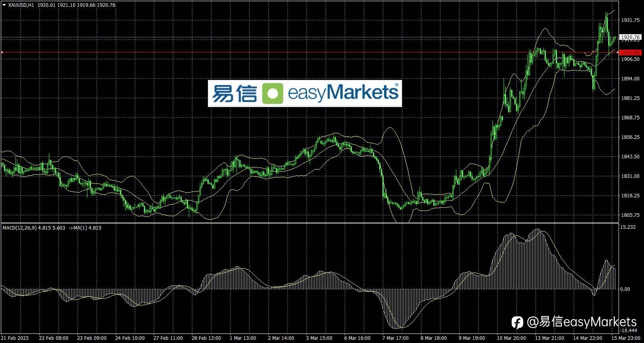Click the 1 Mar 13:00 time label

tap(243, 338)
